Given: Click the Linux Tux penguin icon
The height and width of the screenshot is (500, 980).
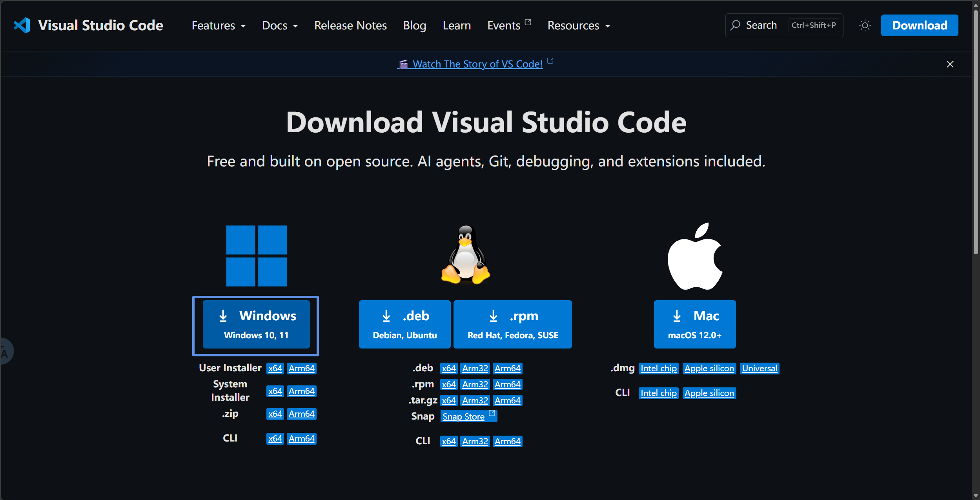Looking at the screenshot, I should (x=465, y=254).
